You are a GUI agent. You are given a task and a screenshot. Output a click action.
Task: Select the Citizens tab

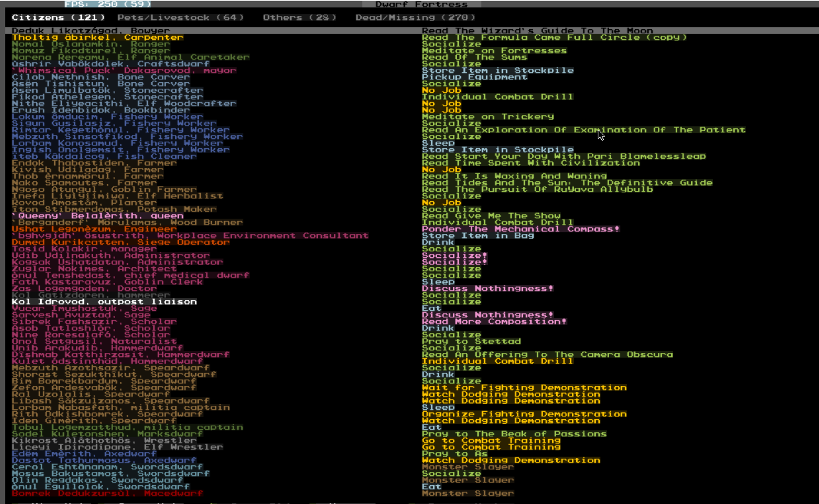point(58,17)
